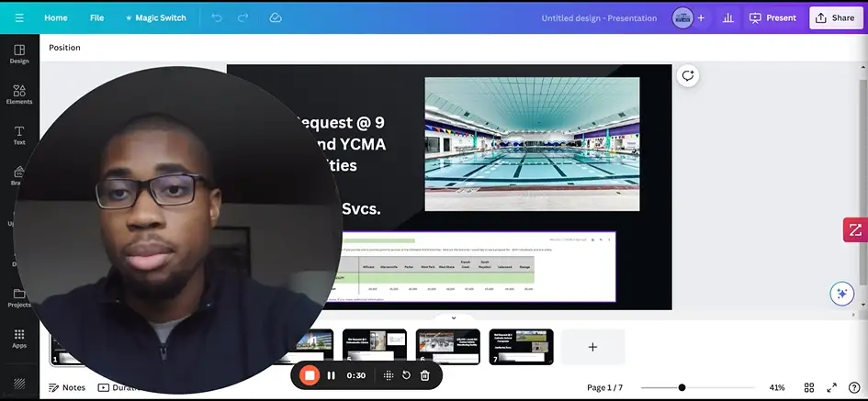868x401 pixels.
Task: Open the analytics bar chart icon
Action: click(728, 17)
